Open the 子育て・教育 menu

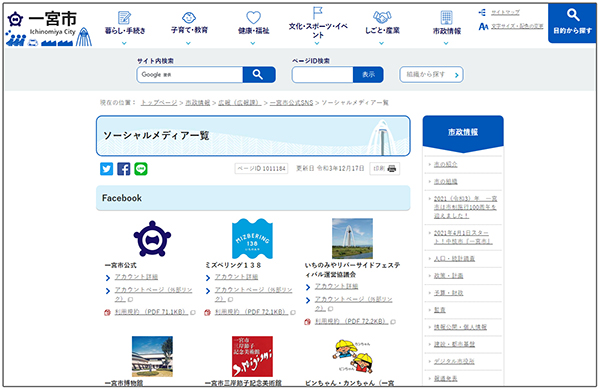point(189,23)
